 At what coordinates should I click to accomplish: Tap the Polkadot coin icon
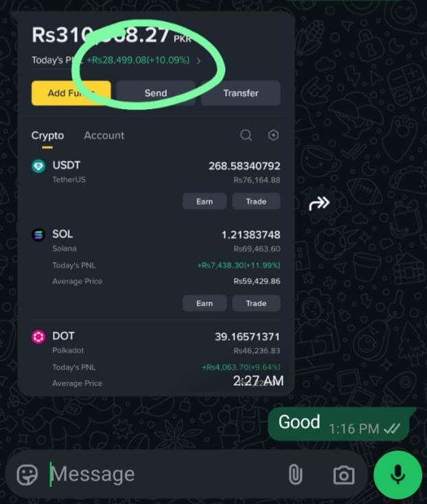click(38, 337)
